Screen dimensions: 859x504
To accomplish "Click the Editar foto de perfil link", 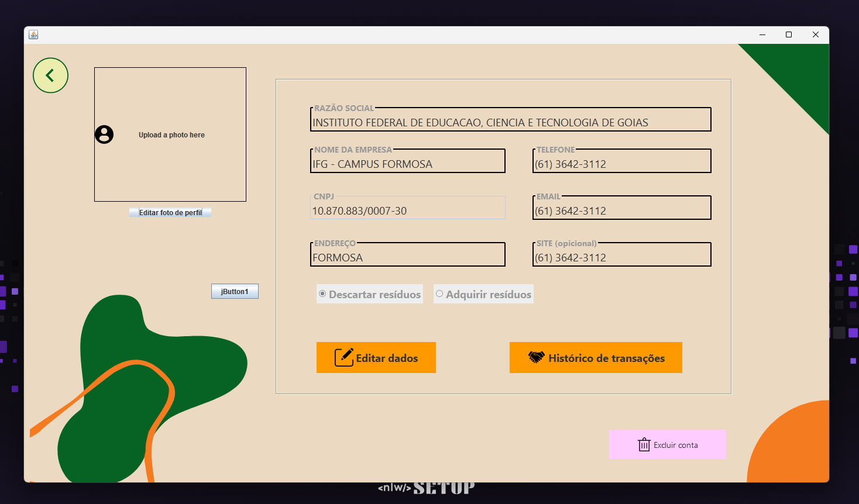I will [x=170, y=212].
